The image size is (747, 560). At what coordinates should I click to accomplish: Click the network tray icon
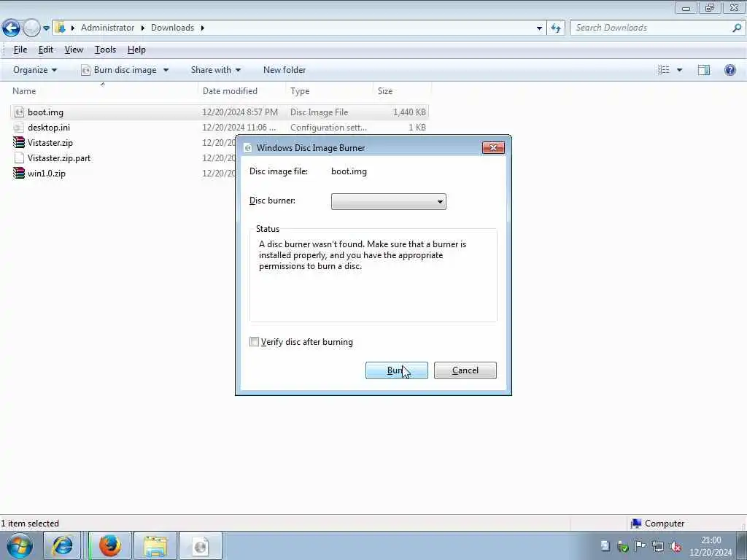[658, 546]
